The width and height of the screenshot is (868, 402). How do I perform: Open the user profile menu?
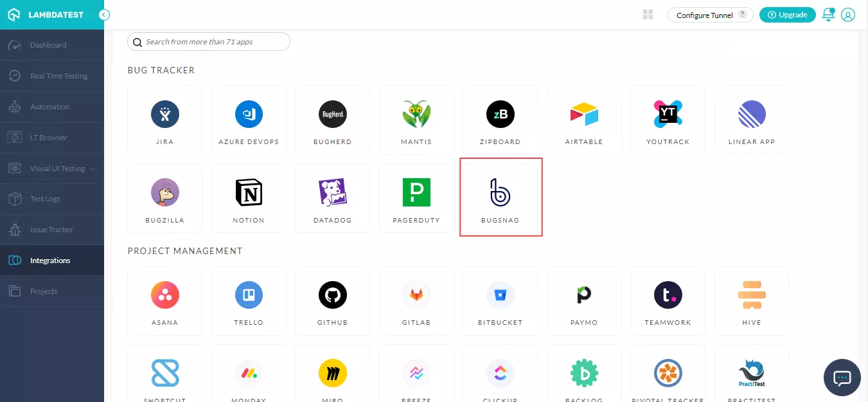click(x=848, y=15)
